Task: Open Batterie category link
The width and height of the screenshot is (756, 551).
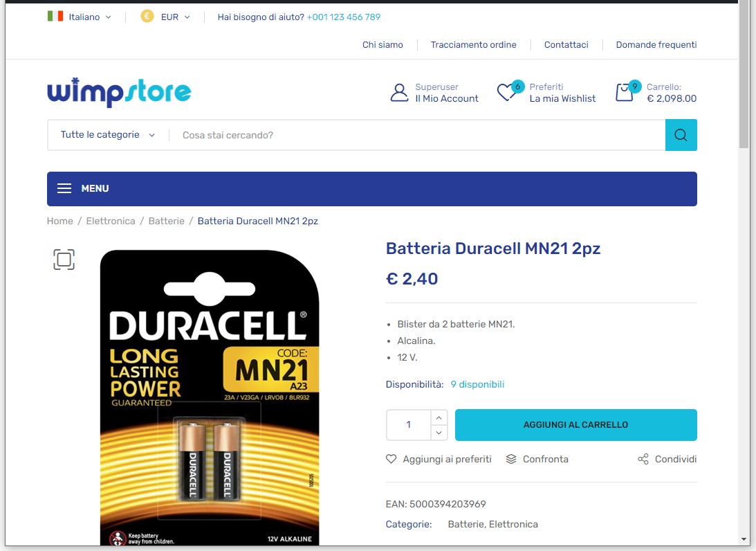Action: pos(465,524)
